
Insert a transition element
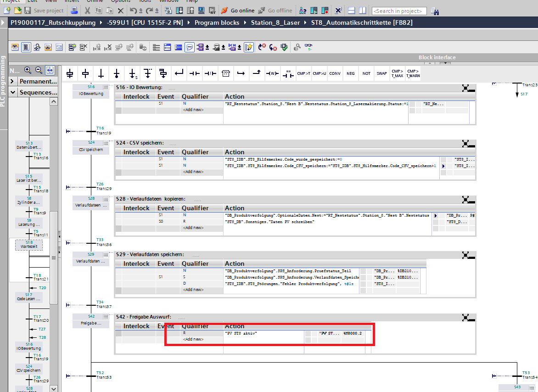coord(101,73)
